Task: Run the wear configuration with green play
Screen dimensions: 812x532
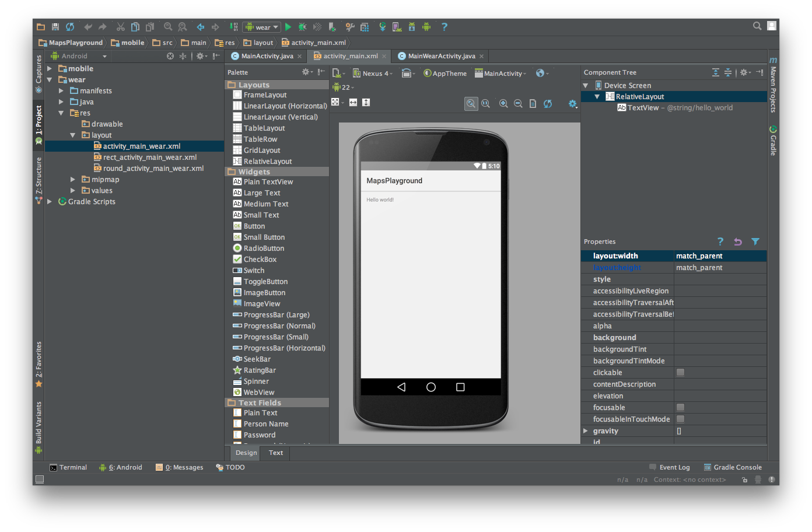Action: (x=288, y=27)
